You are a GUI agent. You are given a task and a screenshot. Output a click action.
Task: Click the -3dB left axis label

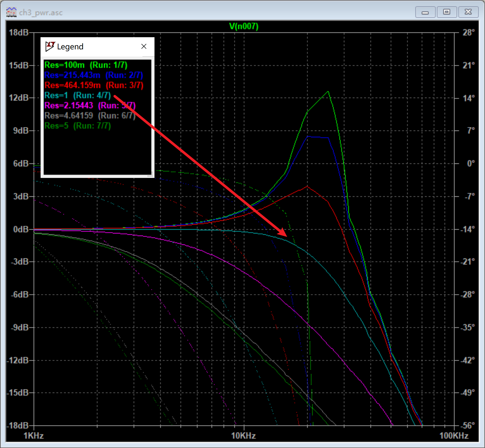pos(20,261)
